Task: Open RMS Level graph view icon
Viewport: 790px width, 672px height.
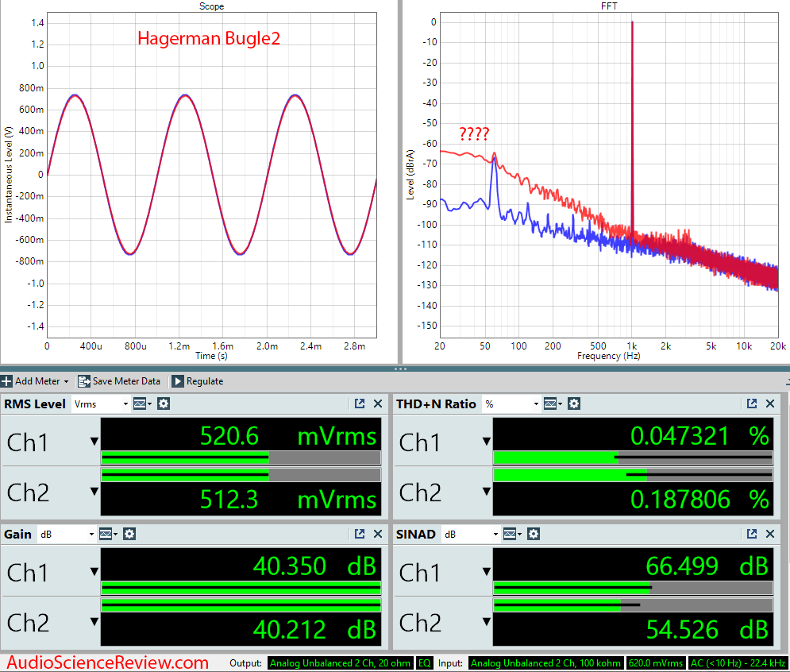Action: point(142,404)
